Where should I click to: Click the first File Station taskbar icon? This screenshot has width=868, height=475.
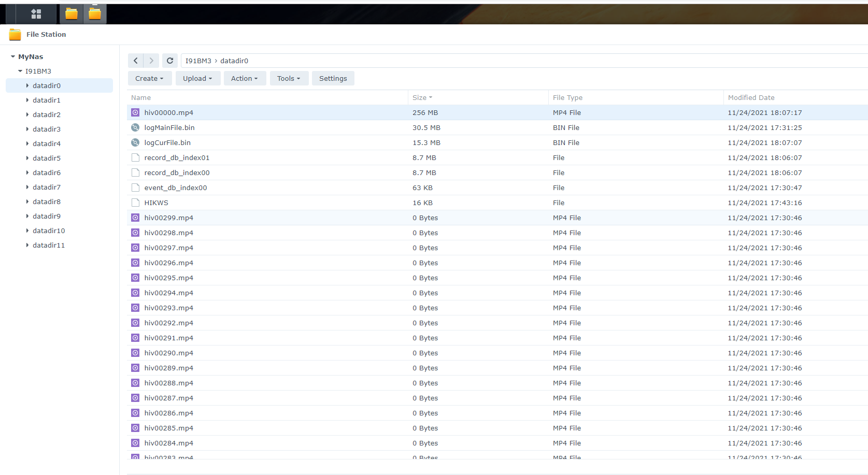click(x=72, y=14)
